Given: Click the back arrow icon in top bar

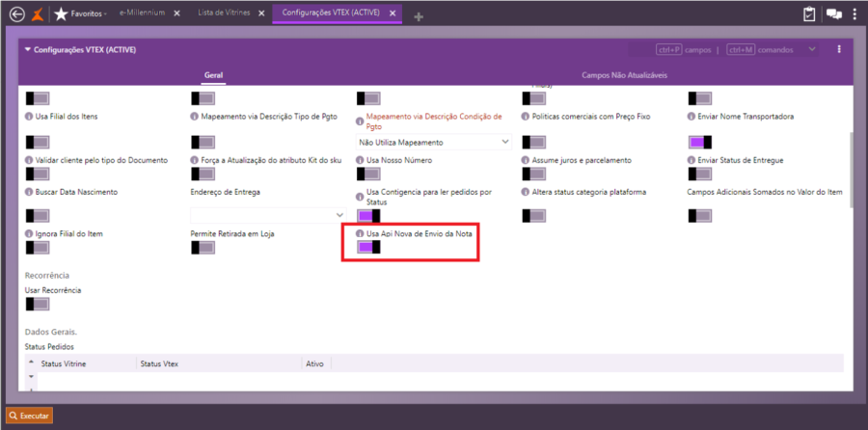Looking at the screenshot, I should tap(17, 14).
